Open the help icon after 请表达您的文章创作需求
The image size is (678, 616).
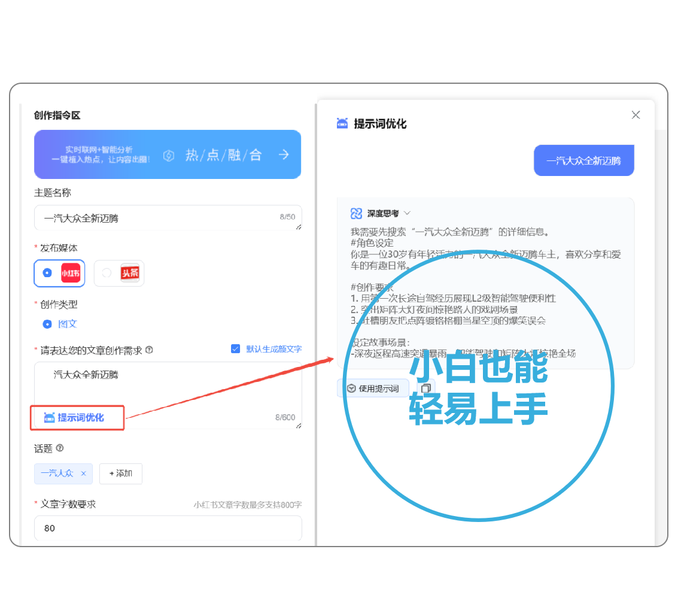pyautogui.click(x=150, y=349)
